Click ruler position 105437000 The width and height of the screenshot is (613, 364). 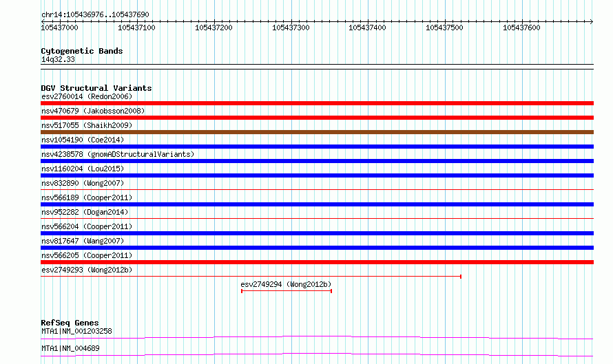(59, 28)
